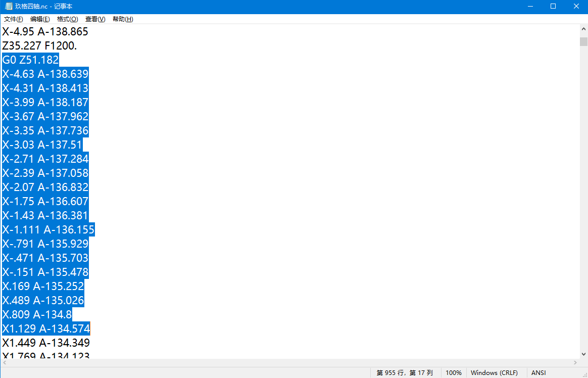The height and width of the screenshot is (378, 588).
Task: Click the 第 955 行, 第 17 列 status entry
Action: [x=405, y=373]
